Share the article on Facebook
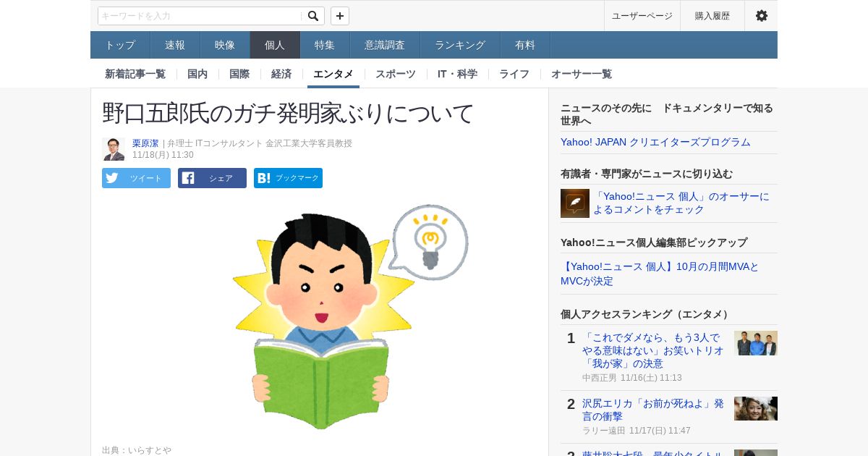 coord(212,178)
